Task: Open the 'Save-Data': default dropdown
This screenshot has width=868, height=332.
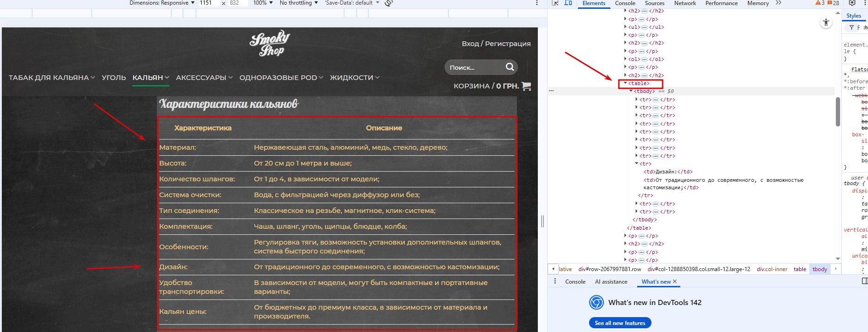Action: click(x=352, y=3)
